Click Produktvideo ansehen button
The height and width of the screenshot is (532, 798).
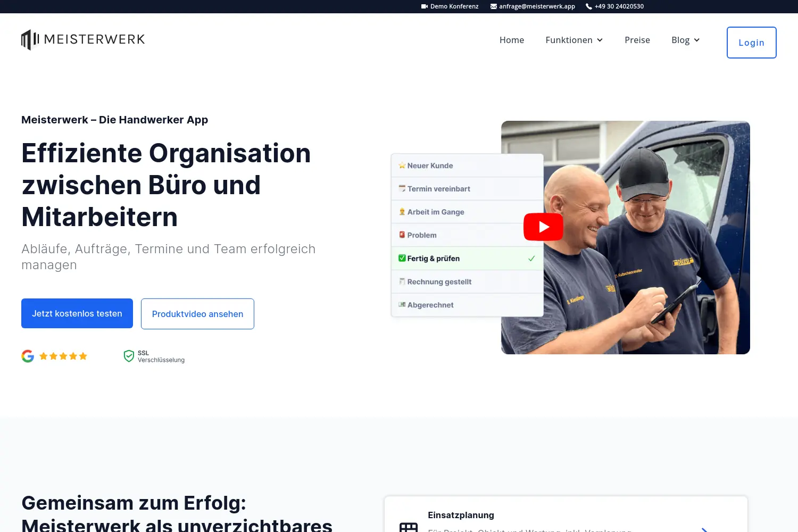pyautogui.click(x=197, y=314)
